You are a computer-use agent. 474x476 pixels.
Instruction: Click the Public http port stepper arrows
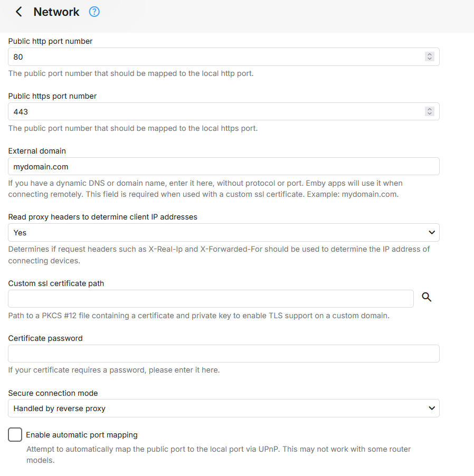pyautogui.click(x=430, y=56)
